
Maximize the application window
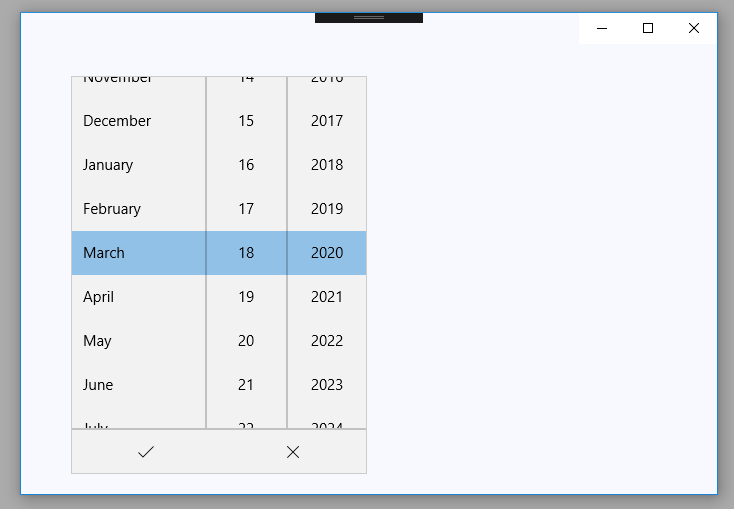(x=648, y=28)
